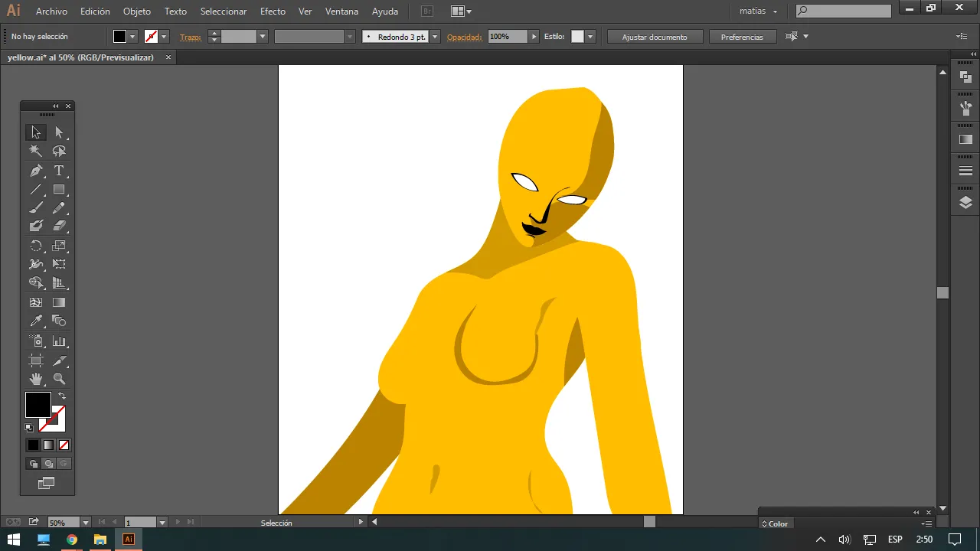Screen dimensions: 980x551
Task: Open the Ventana menu
Action: pos(341,11)
